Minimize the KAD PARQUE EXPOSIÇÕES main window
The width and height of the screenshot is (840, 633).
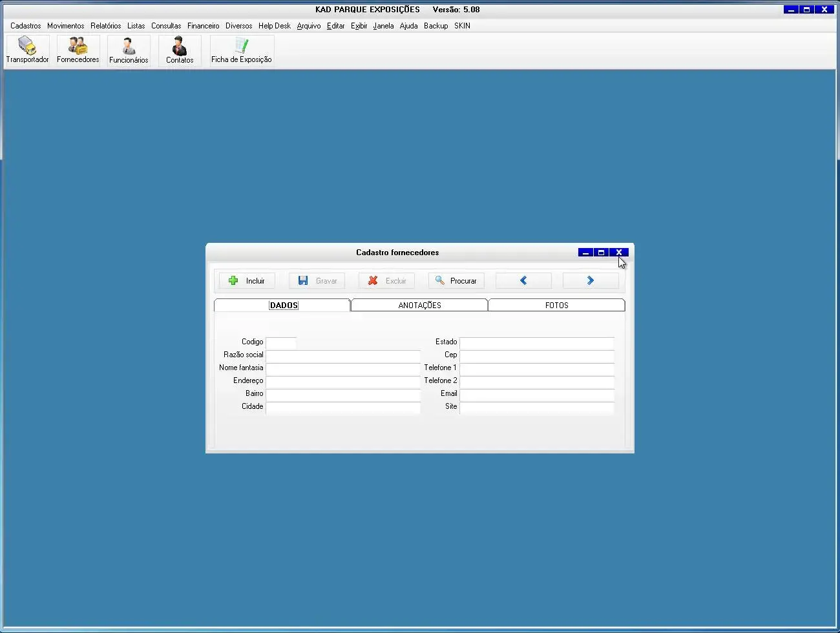[791, 10]
